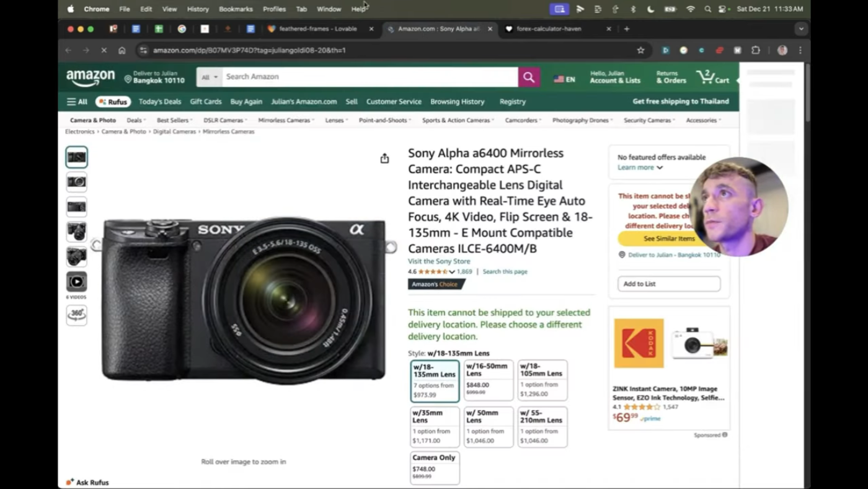Click the Rufus button in nav bar
The height and width of the screenshot is (489, 868).
click(113, 102)
